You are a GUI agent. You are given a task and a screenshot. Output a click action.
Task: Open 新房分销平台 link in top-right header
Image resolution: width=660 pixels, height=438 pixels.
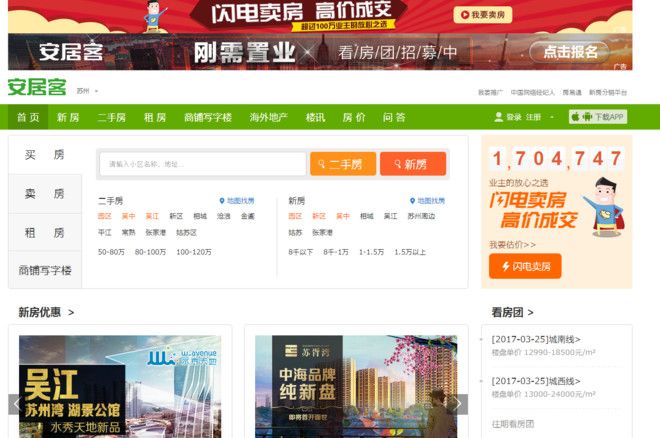(607, 93)
